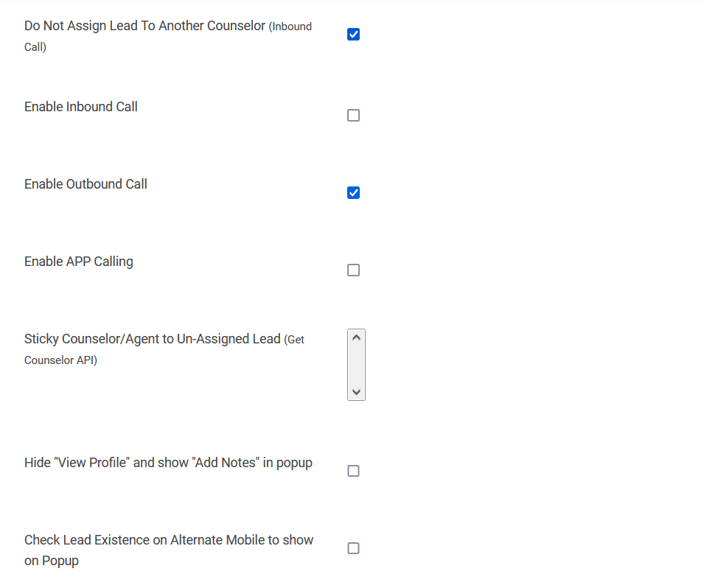The height and width of the screenshot is (588, 704).
Task: Click the Hide "View Profile" setting label
Action: [x=168, y=463]
